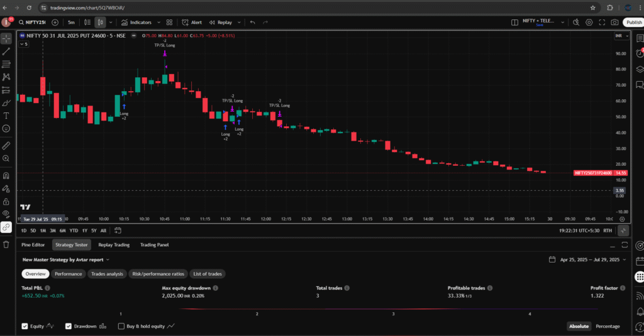Select the Absolute display mode
Viewport: 644px width, 336px height.
pyautogui.click(x=579, y=326)
